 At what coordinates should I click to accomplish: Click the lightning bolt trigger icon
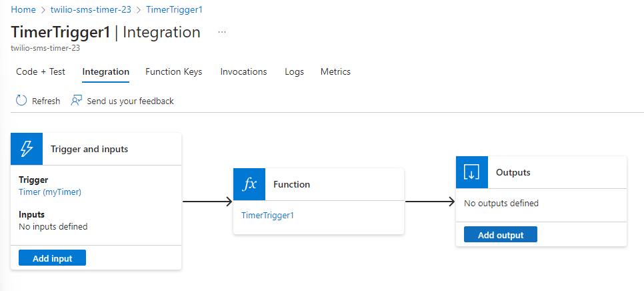click(27, 149)
